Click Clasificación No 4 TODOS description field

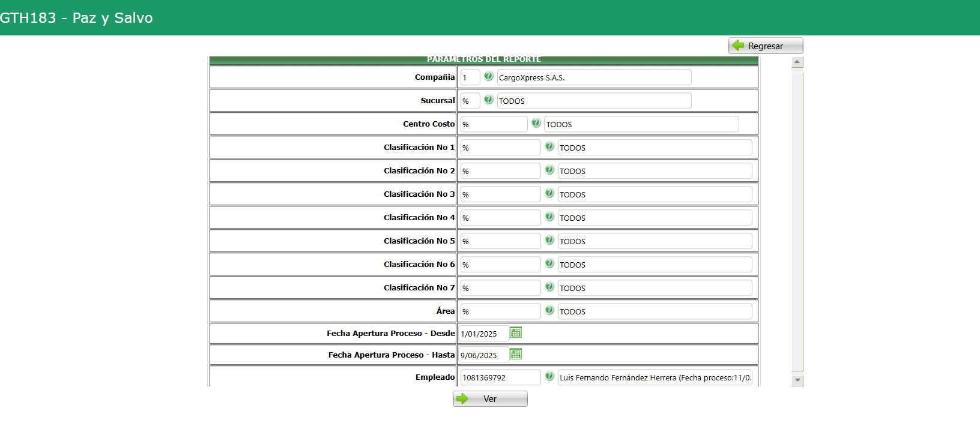[x=655, y=218]
